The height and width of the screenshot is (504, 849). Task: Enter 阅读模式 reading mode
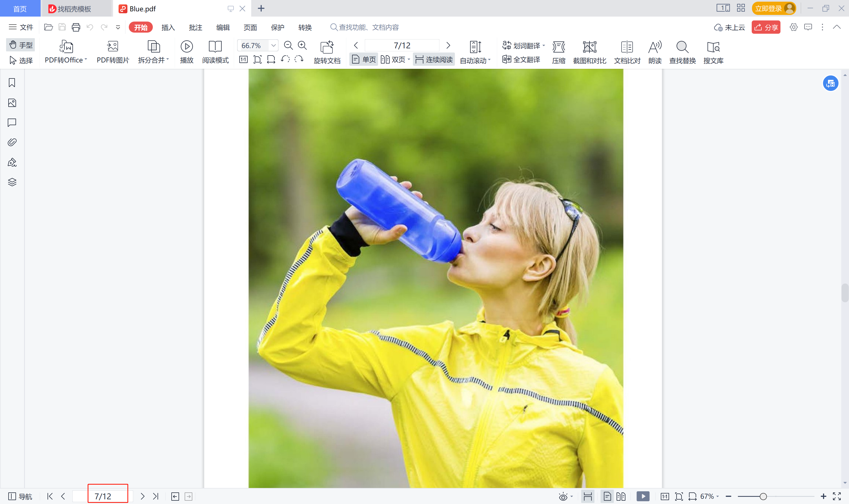click(216, 52)
